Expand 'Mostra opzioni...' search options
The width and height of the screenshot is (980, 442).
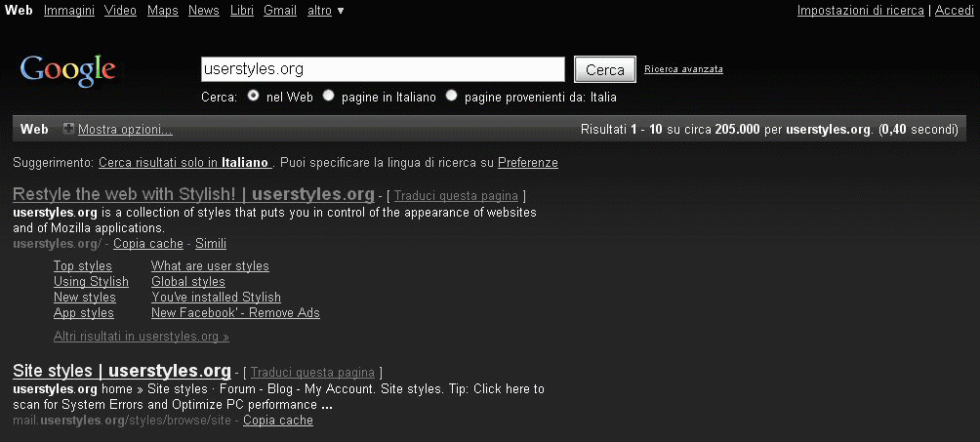[x=125, y=130]
